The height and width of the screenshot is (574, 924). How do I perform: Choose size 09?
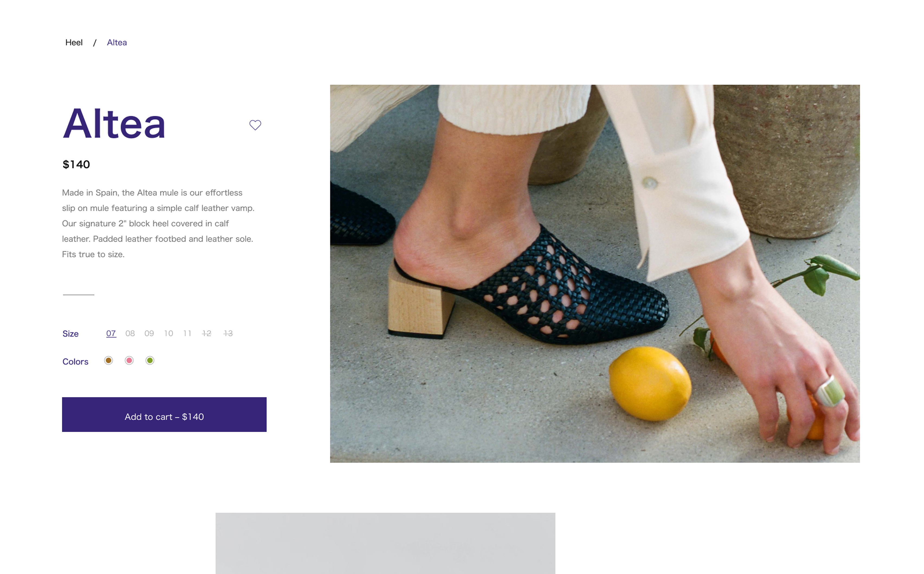pos(149,333)
